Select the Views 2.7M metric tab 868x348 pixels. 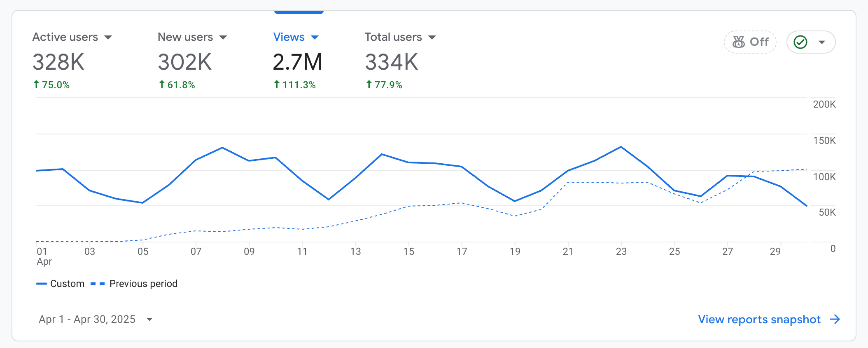[x=297, y=62]
